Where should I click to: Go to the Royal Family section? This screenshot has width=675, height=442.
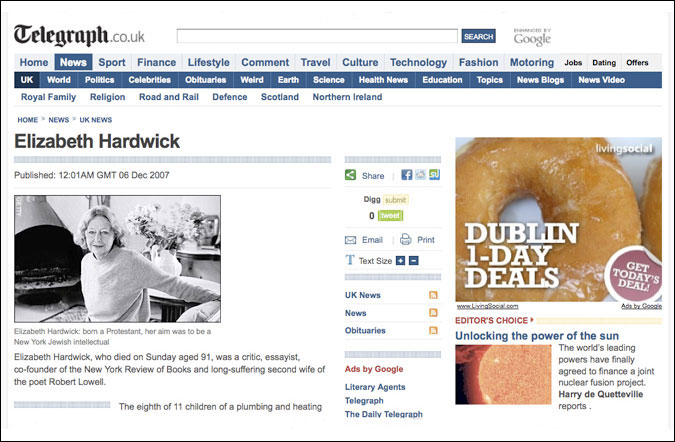pyautogui.click(x=49, y=97)
